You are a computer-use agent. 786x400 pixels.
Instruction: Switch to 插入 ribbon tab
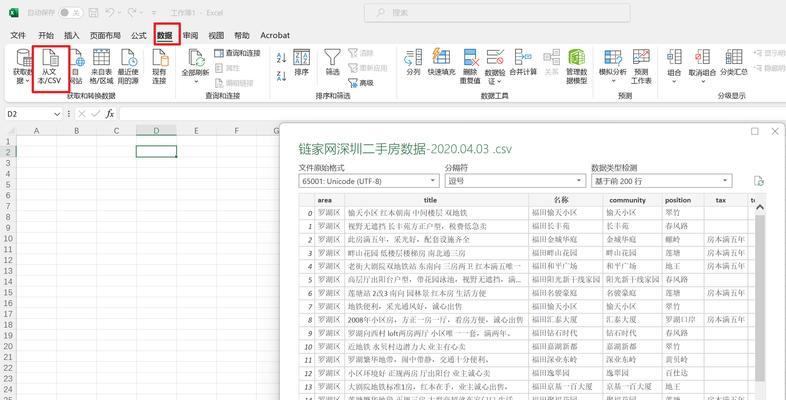72,36
